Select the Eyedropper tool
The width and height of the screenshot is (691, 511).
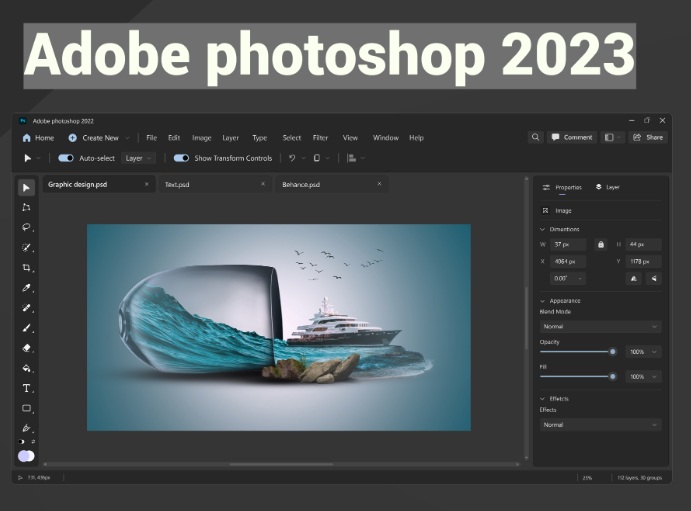[x=26, y=288]
